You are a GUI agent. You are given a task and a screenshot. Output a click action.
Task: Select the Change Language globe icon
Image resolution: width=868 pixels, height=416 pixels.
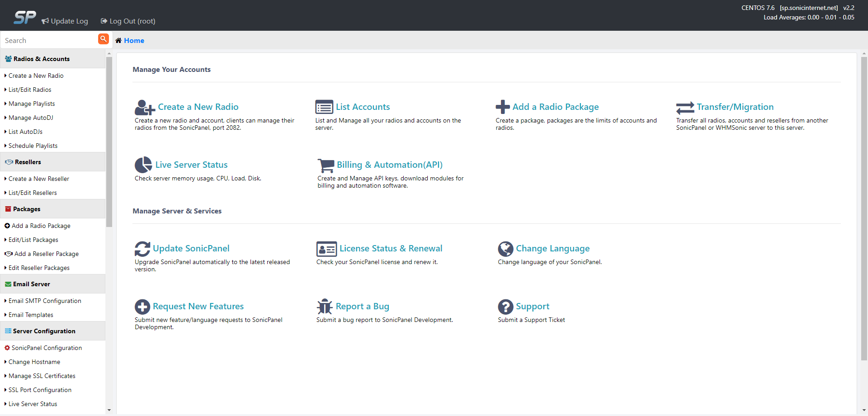[505, 248]
